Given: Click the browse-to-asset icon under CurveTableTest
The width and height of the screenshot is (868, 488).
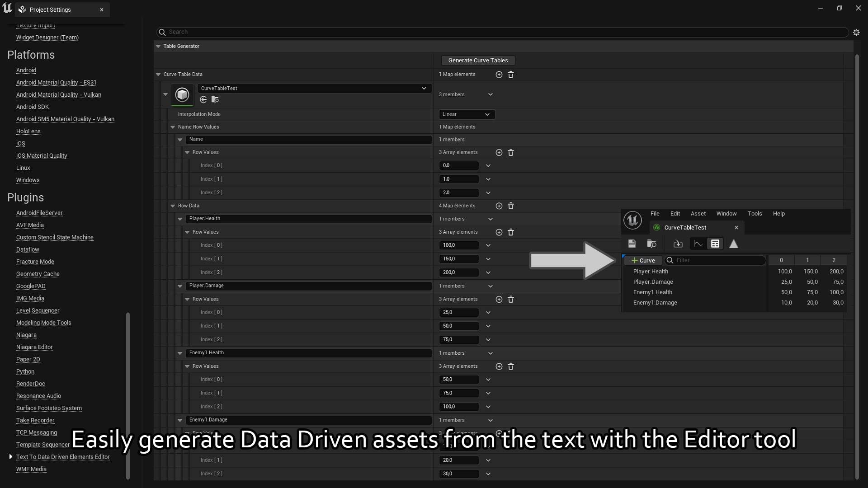Looking at the screenshot, I should pos(215,100).
